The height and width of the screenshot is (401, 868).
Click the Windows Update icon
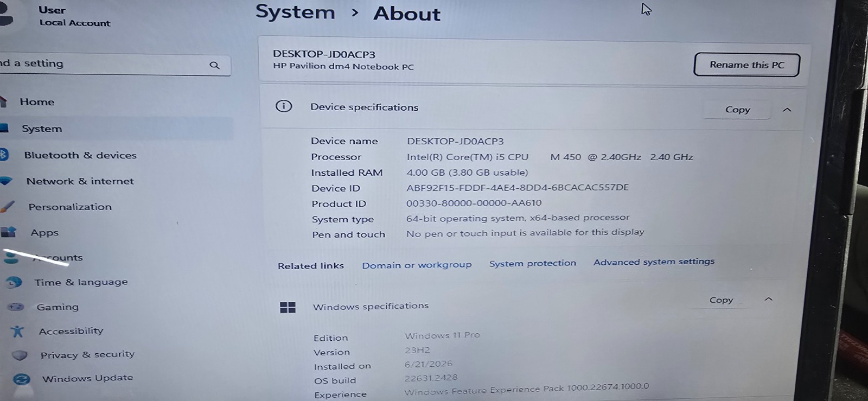[22, 379]
